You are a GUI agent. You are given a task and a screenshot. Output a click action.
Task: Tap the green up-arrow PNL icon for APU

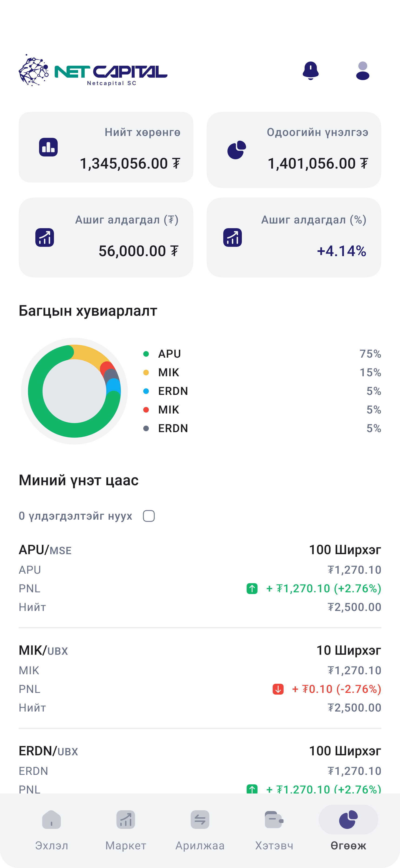click(252, 589)
